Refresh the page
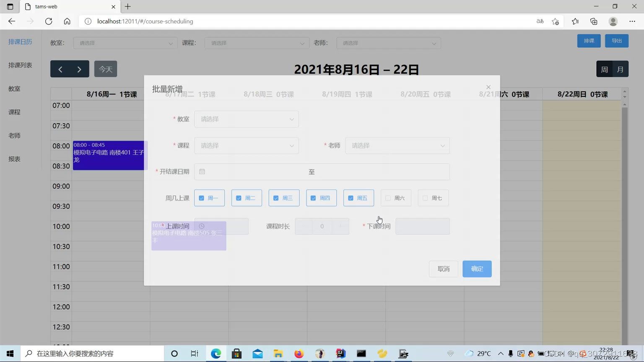This screenshot has height=362, width=644. tap(49, 21)
